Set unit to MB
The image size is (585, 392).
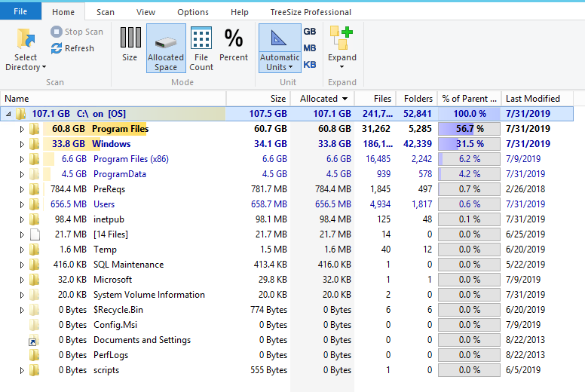pyautogui.click(x=310, y=48)
